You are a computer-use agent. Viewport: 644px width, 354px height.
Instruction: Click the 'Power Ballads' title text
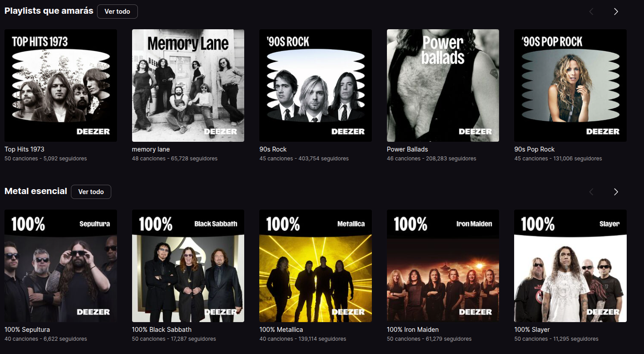[407, 149]
